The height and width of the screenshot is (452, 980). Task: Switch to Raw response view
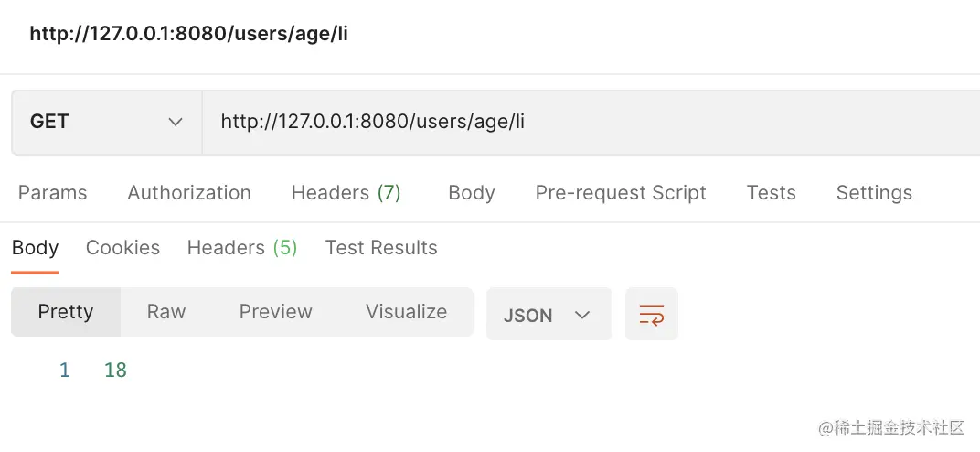click(166, 312)
